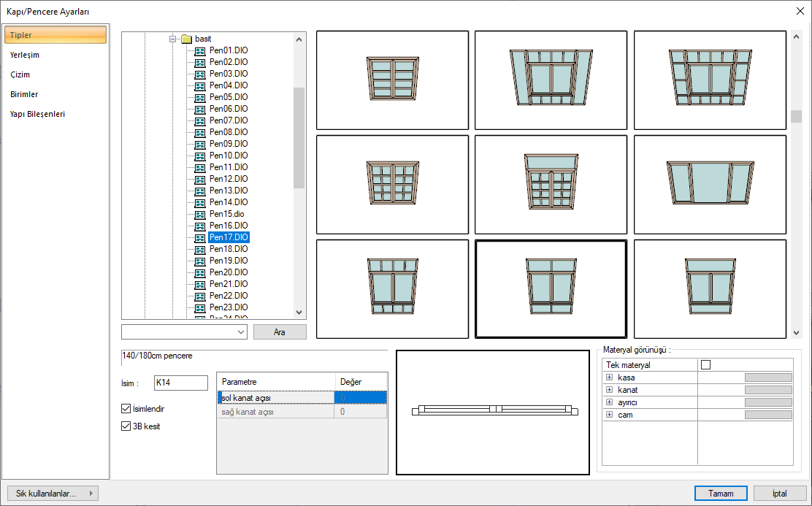Click the basit folder icon

coord(186,39)
